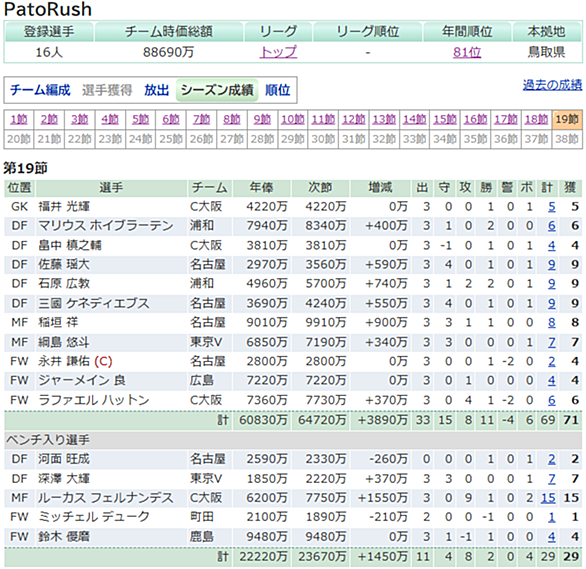This screenshot has width=586, height=569.
Task: Open the 過去の成績 link
Action: click(552, 85)
